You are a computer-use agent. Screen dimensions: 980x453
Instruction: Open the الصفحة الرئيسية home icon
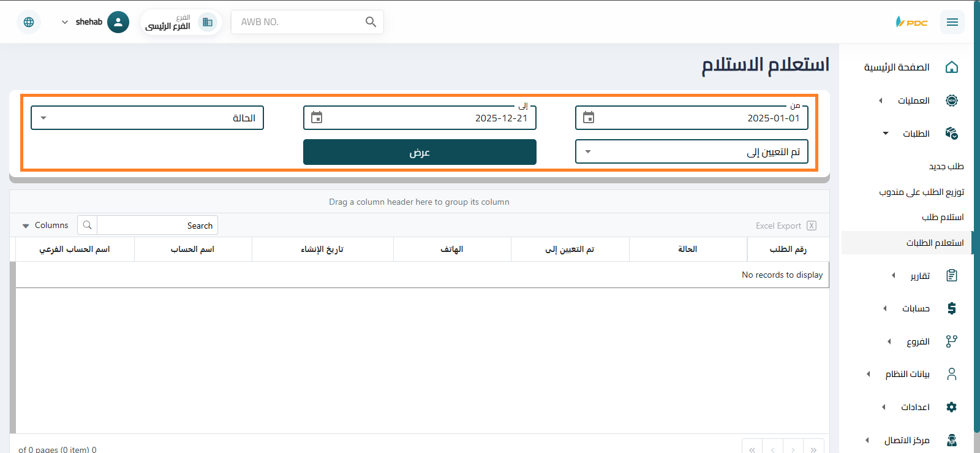tap(951, 67)
